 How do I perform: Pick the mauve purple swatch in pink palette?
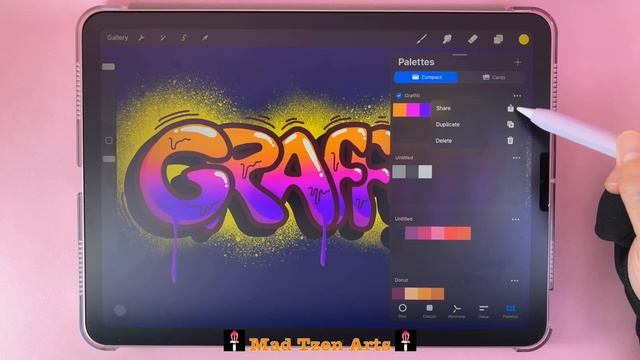point(411,233)
